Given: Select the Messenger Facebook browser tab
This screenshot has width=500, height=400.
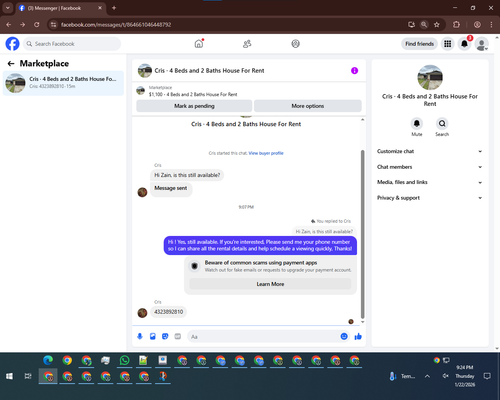Looking at the screenshot, I should (60, 8).
